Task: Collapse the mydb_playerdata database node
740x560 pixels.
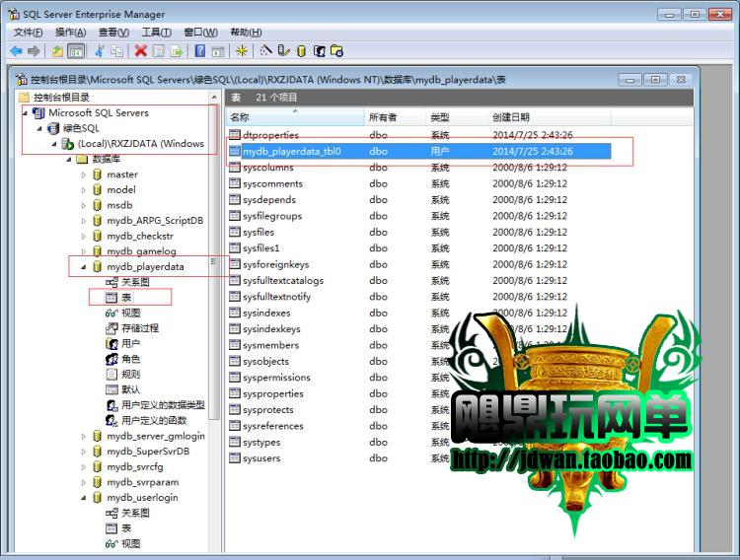Action: pos(84,267)
